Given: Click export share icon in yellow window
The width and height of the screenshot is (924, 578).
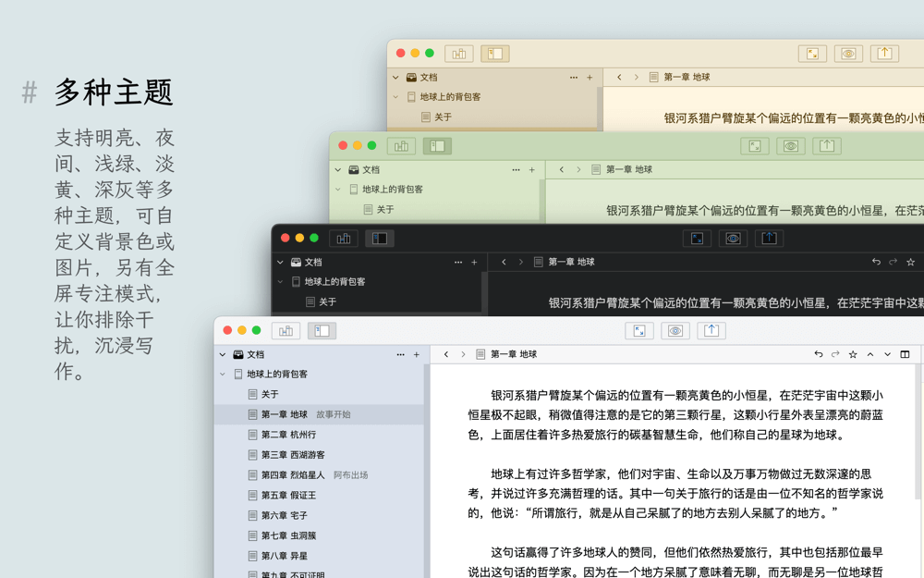Looking at the screenshot, I should [x=884, y=54].
